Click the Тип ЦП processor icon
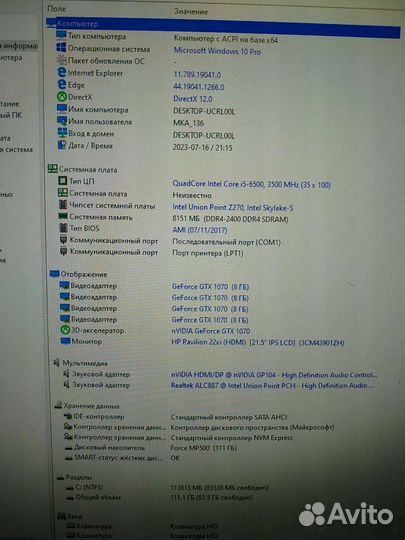Image resolution: width=405 pixels, height=540 pixels. 63,180
